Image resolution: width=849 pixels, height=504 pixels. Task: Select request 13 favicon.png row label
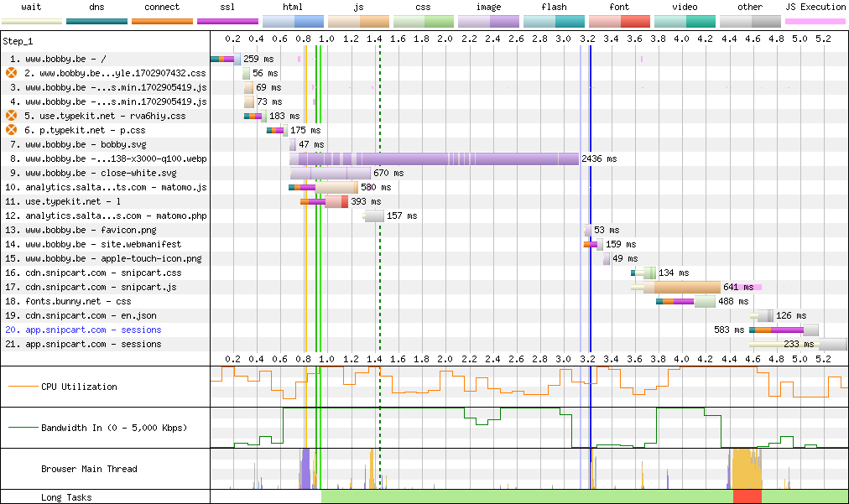(x=81, y=230)
